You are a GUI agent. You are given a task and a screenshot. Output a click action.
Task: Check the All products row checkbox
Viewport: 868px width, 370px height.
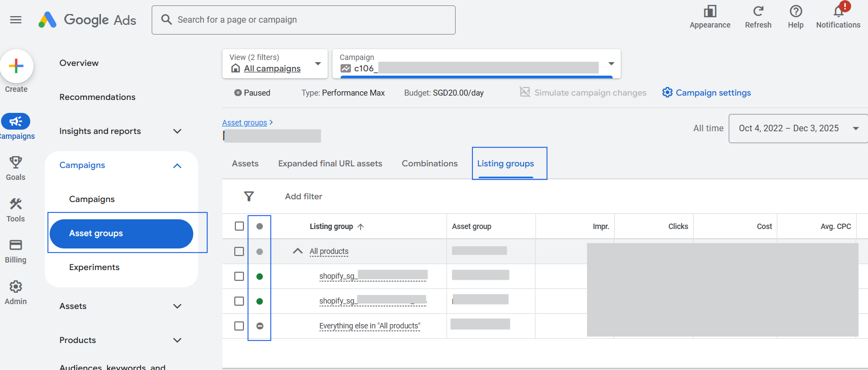point(239,251)
